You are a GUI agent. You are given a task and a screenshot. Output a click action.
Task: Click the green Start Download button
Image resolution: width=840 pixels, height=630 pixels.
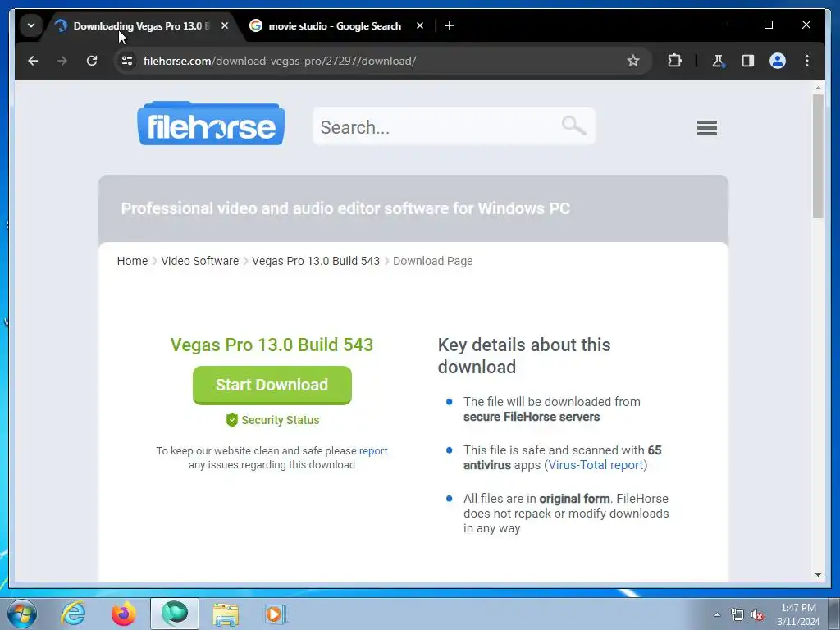[x=272, y=386]
